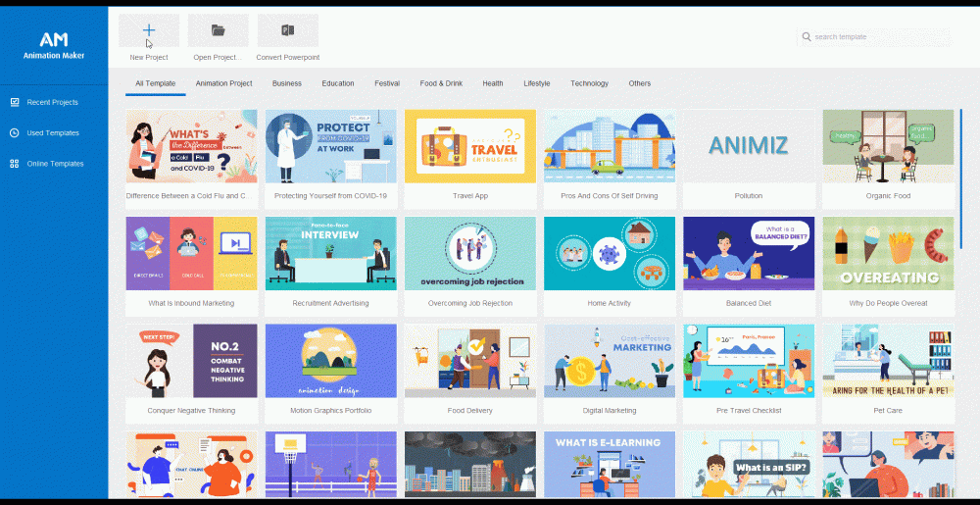
Task: Click the Convert Powerpoint icon
Action: click(x=288, y=30)
